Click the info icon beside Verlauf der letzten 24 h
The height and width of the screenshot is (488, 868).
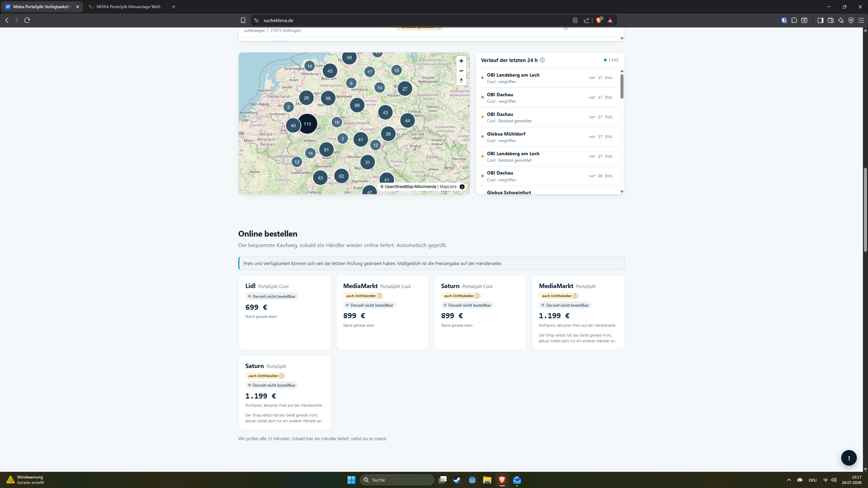click(x=542, y=60)
